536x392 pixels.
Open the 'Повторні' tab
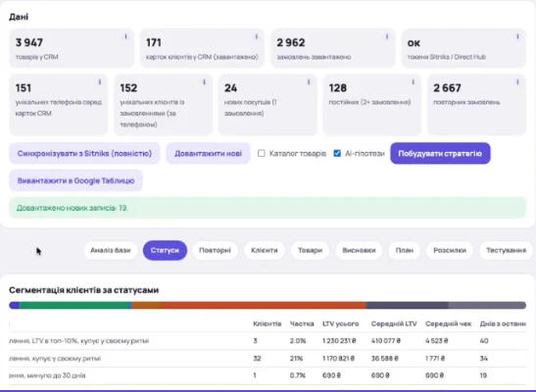[215, 250]
